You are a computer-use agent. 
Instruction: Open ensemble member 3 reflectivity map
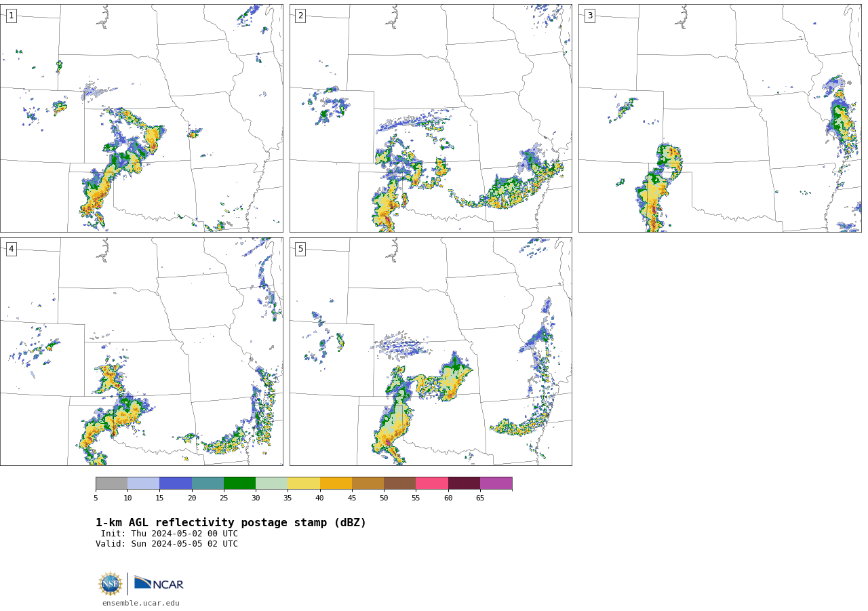[719, 118]
